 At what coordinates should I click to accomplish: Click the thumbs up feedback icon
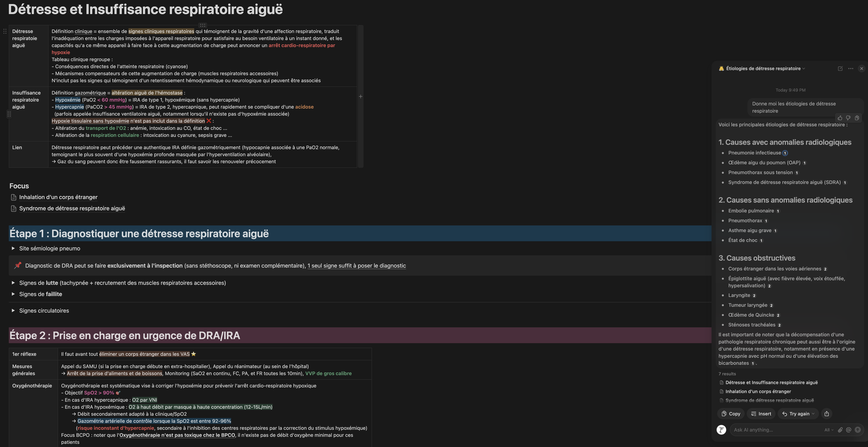tap(840, 118)
